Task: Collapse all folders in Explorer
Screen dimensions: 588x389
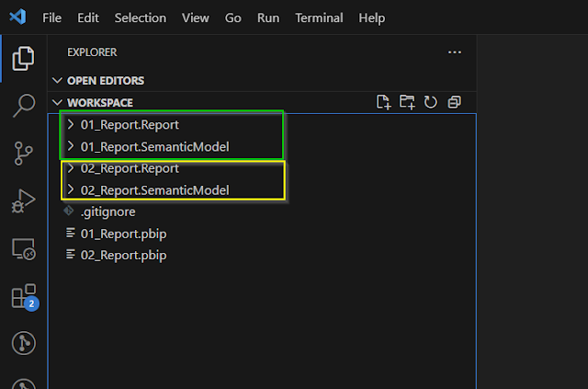Action: coord(454,102)
